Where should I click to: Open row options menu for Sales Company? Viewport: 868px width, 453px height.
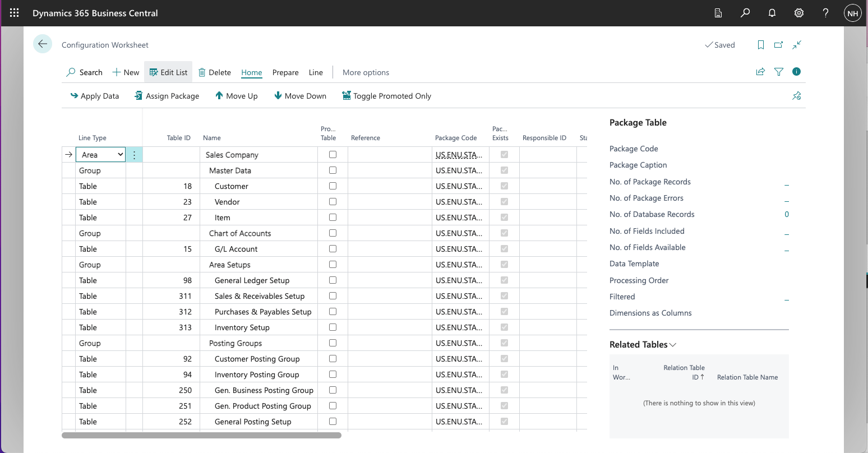(134, 155)
